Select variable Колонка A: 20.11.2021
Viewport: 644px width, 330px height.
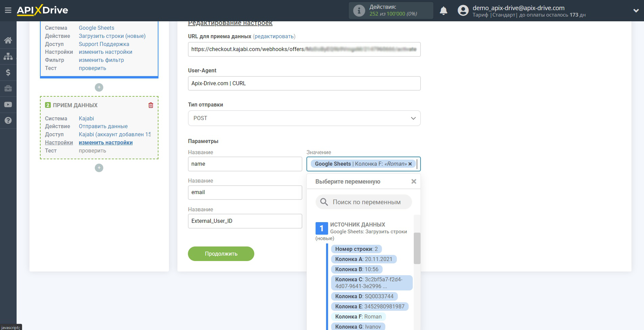[364, 259]
